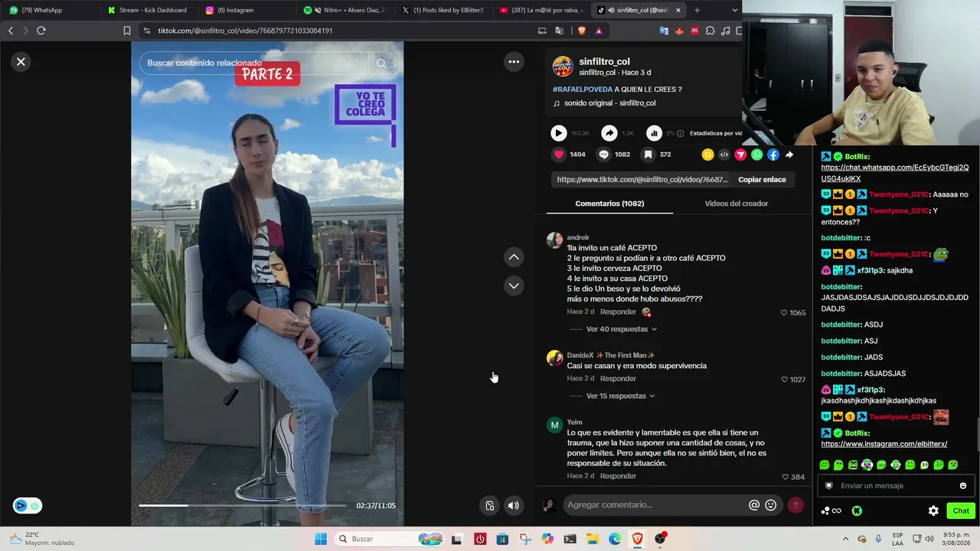Viewport: 980px width, 551px height.
Task: Expand 'Ver 15 respuestas' replies
Action: [x=620, y=396]
